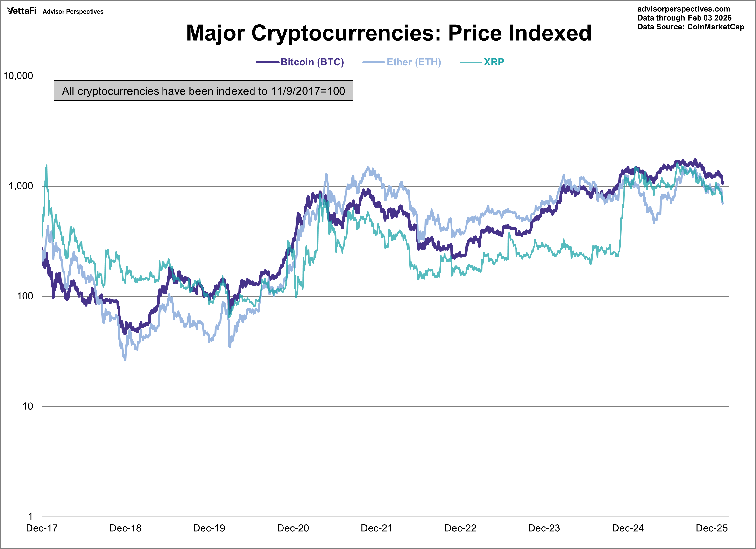Click the VettaFi logo
The height and width of the screenshot is (549, 756).
(21, 11)
